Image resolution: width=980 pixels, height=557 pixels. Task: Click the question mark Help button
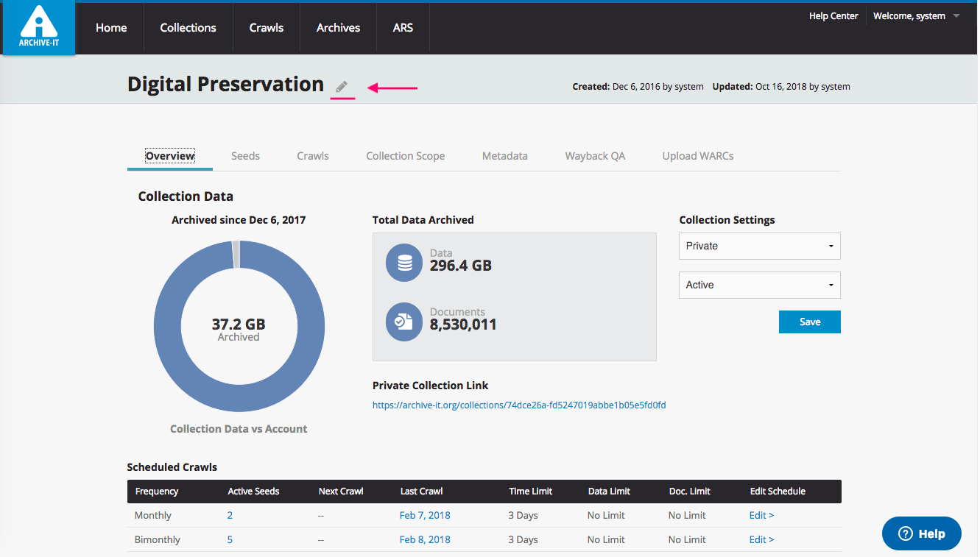click(x=921, y=533)
